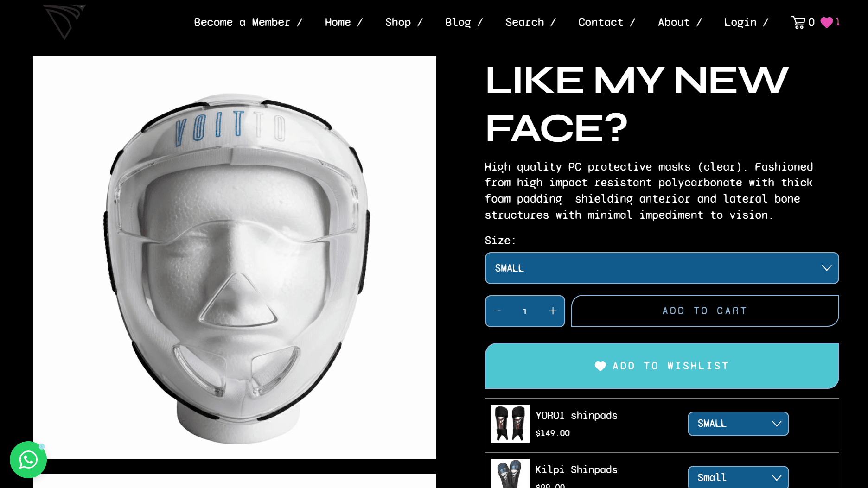
Task: Click Become a Member link
Action: 242,22
